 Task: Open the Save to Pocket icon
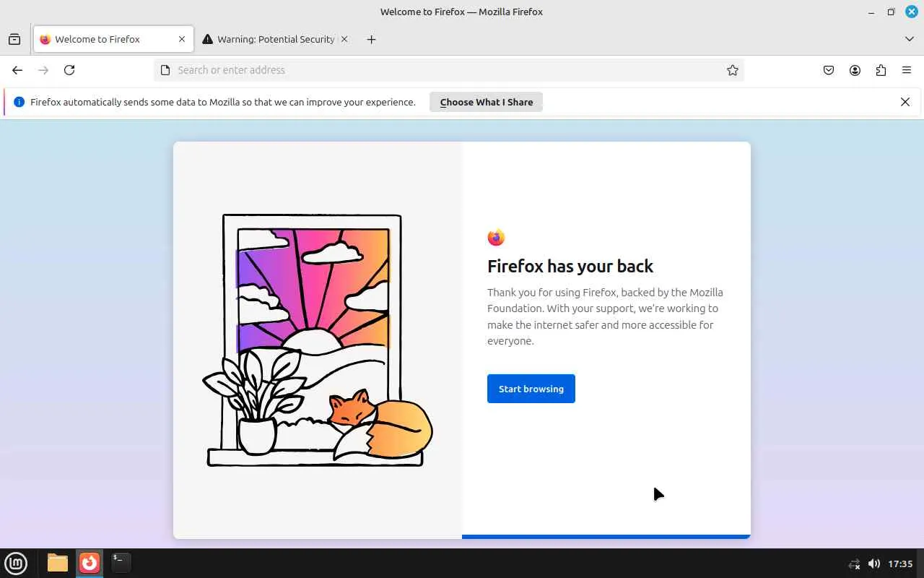pyautogui.click(x=829, y=70)
